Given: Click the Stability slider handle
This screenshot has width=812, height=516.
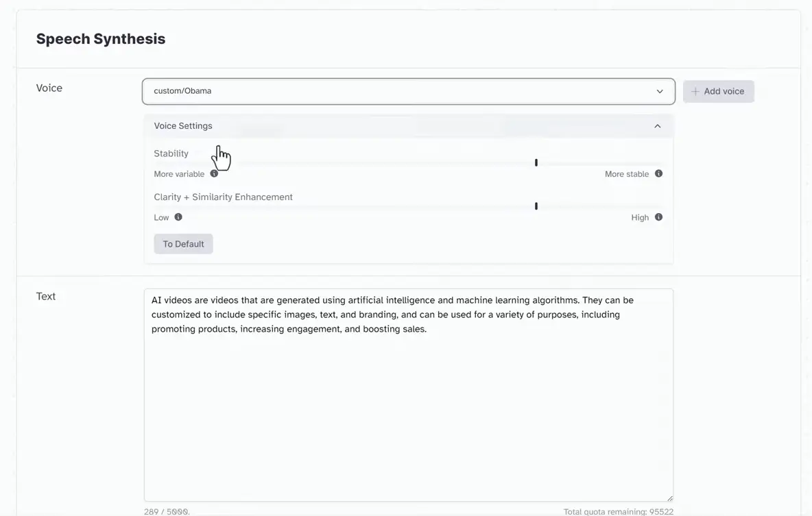Looking at the screenshot, I should (x=536, y=162).
